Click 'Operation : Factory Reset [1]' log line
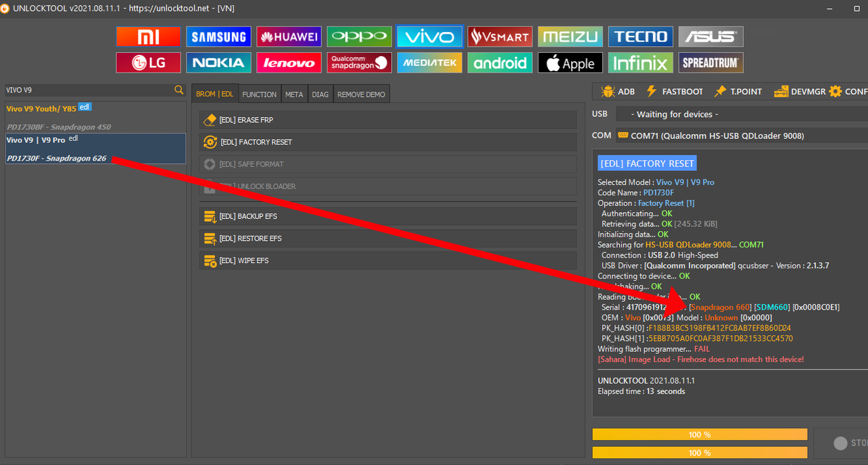Image resolution: width=868 pixels, height=465 pixels. coord(646,203)
